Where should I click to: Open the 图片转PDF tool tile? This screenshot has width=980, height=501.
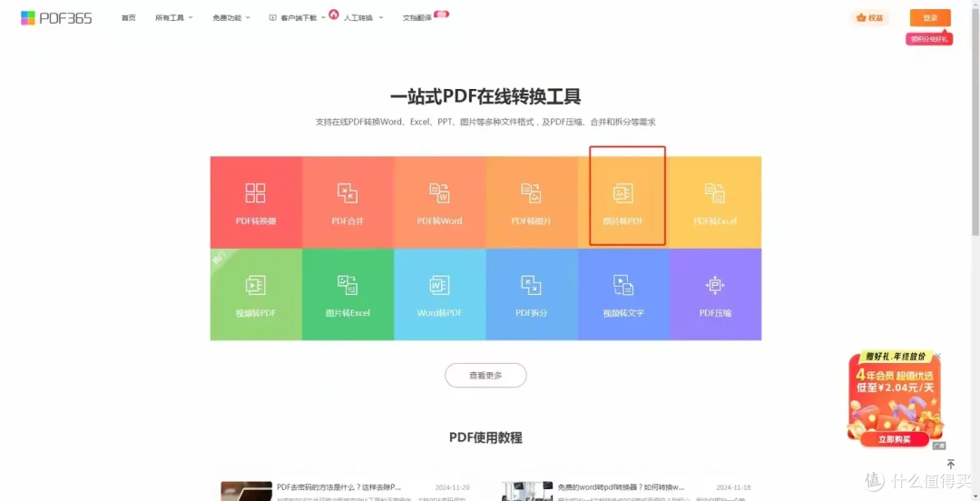[623, 202]
